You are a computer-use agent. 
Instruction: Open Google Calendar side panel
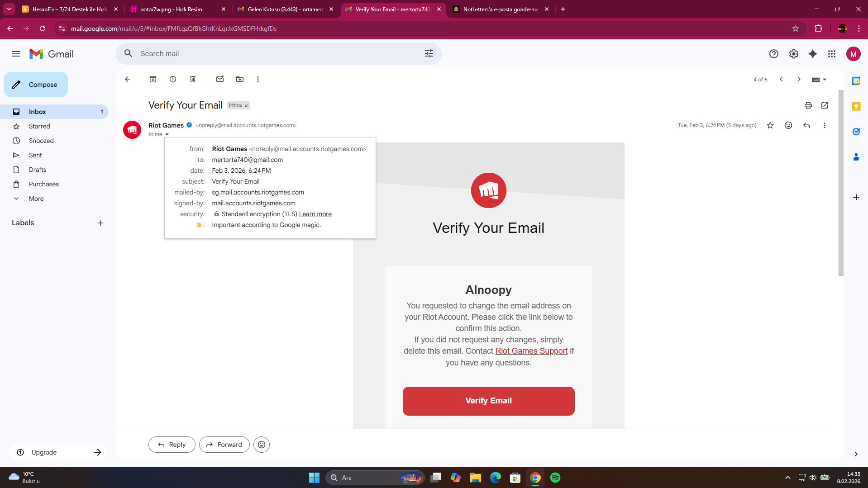(856, 81)
